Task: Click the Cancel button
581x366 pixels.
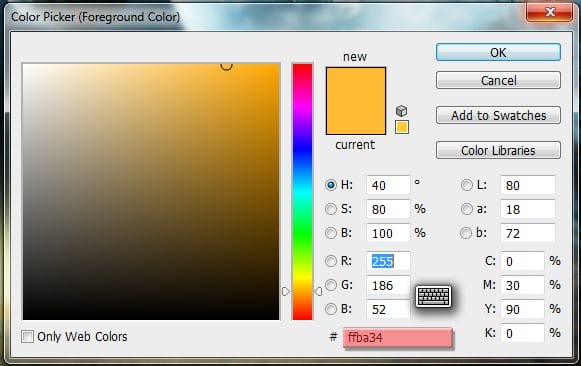Action: click(x=498, y=80)
